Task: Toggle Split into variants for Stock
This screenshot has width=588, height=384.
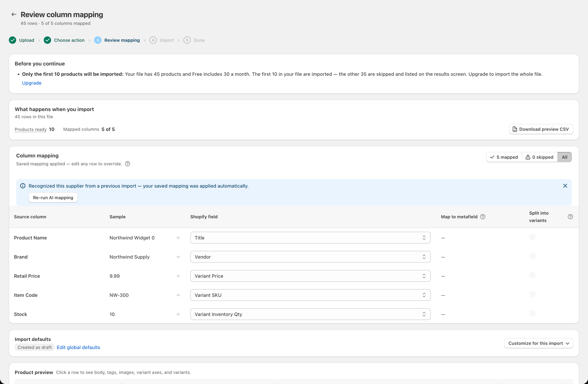Action: [533, 313]
